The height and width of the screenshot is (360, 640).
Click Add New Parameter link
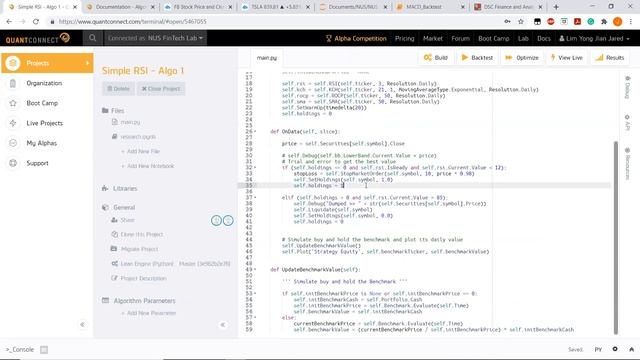pyautogui.click(x=149, y=313)
